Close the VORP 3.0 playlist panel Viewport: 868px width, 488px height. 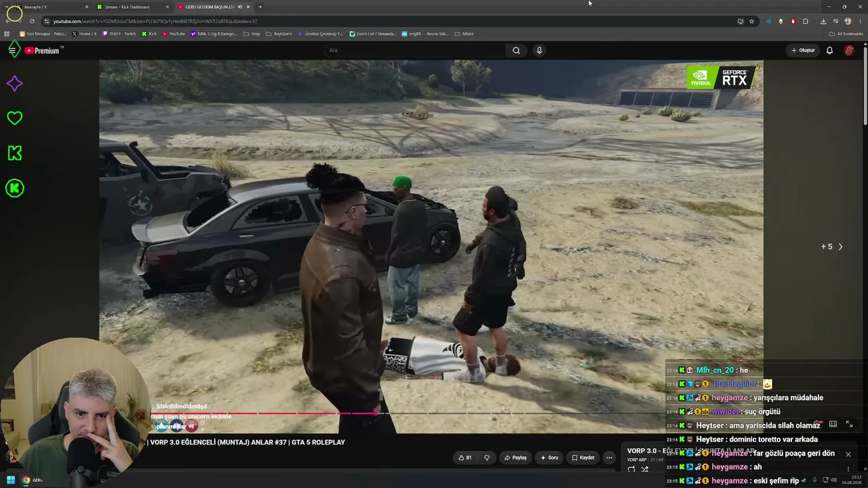pos(848,454)
